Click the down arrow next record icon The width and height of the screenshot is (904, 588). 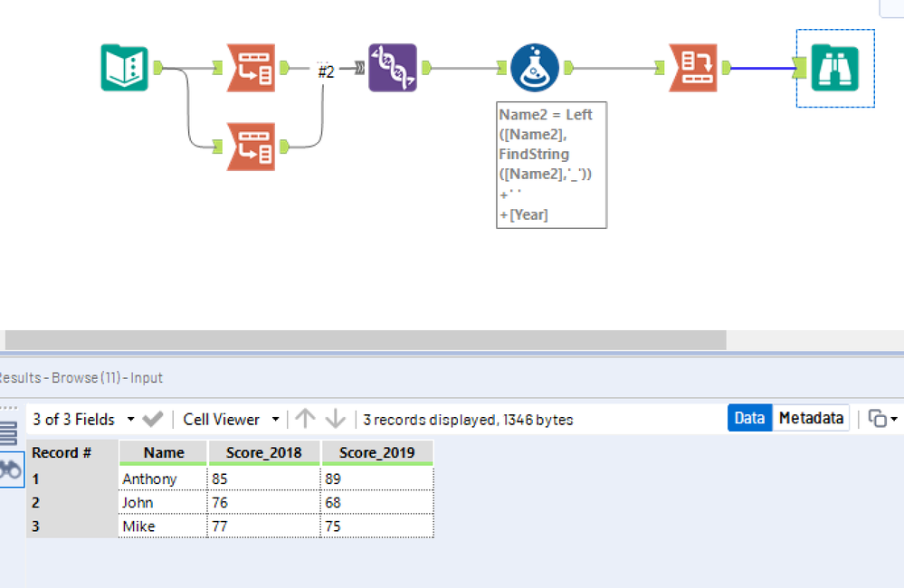pyautogui.click(x=335, y=419)
